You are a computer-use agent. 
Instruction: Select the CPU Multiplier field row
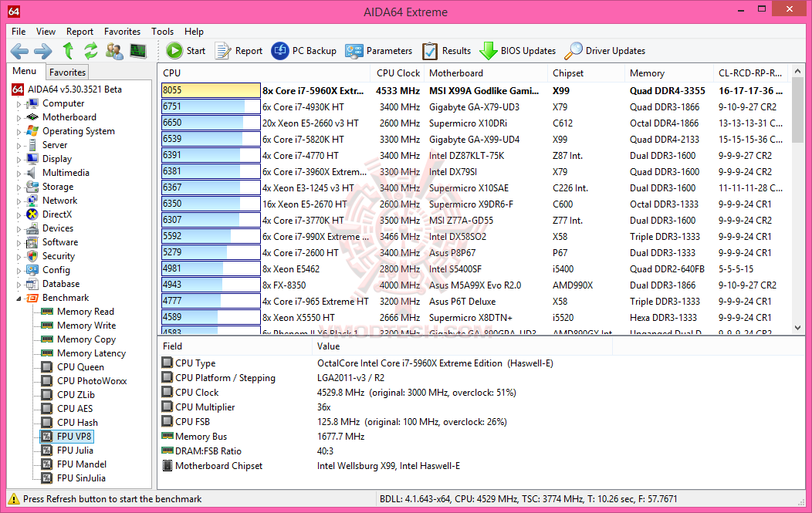(x=386, y=407)
